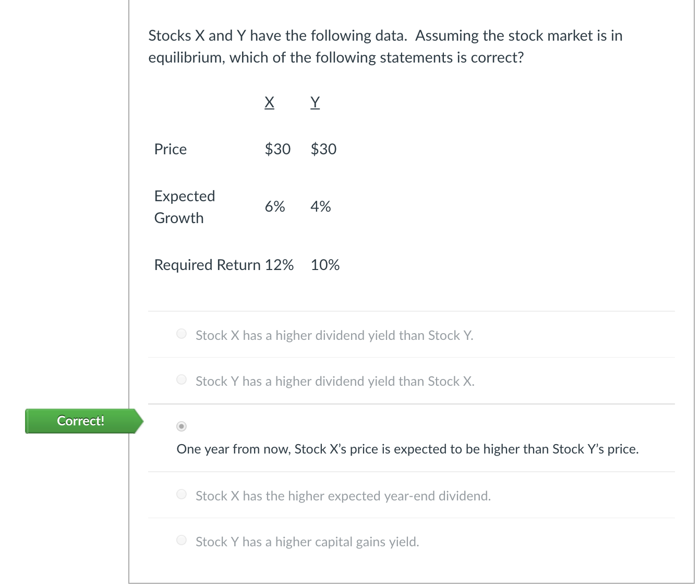Choose the Stock Y higher capital gains yield radio
This screenshot has height=588, width=700.
[182, 540]
